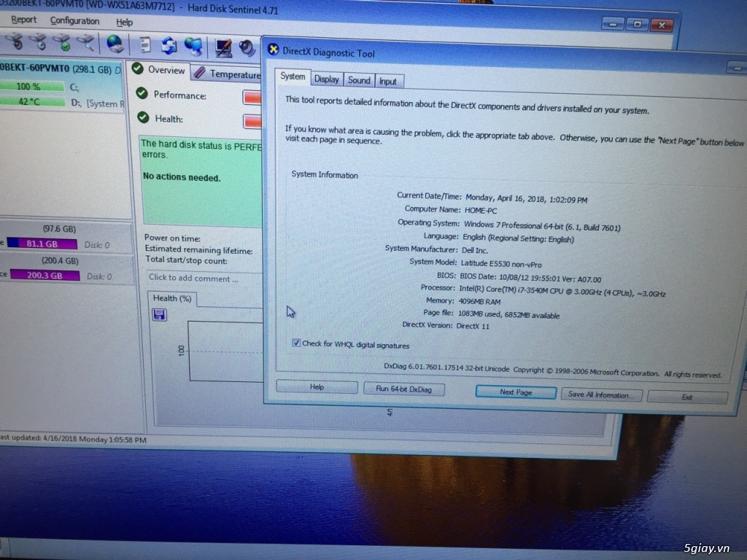This screenshot has width=747, height=560.
Task: Click the 'DirectX 11' version value
Action: pos(473,326)
